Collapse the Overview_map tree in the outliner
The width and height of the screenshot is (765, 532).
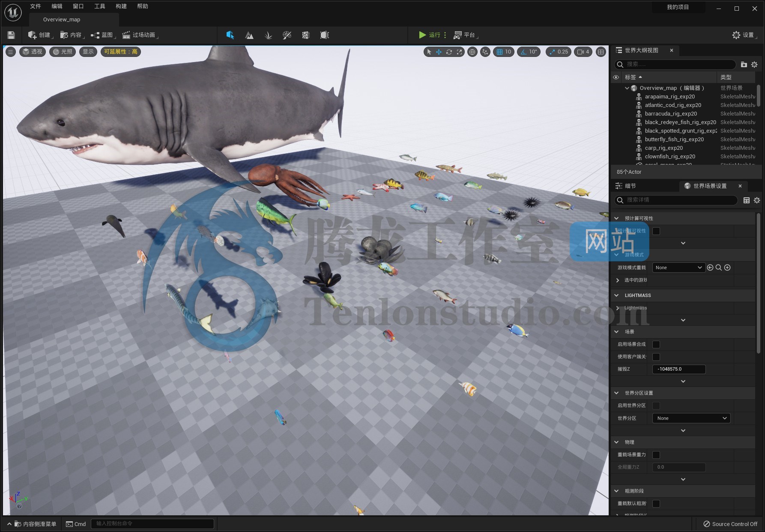click(627, 88)
